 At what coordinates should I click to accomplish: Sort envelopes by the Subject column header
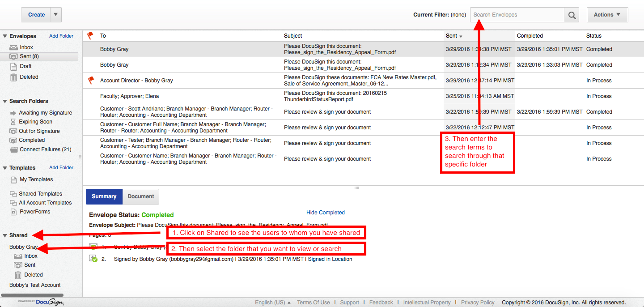293,36
